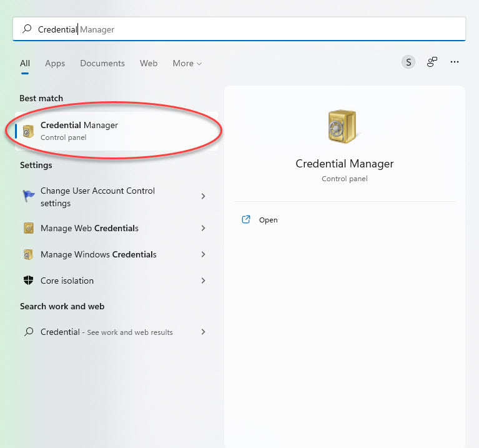Switch to the Web filter tab
This screenshot has height=448, width=479.
(x=149, y=63)
